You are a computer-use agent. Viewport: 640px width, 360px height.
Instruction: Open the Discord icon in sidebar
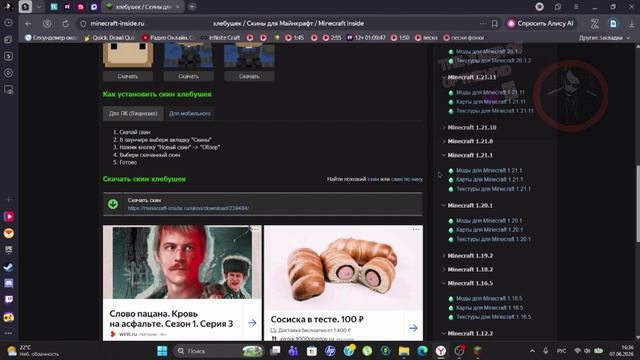point(9,283)
